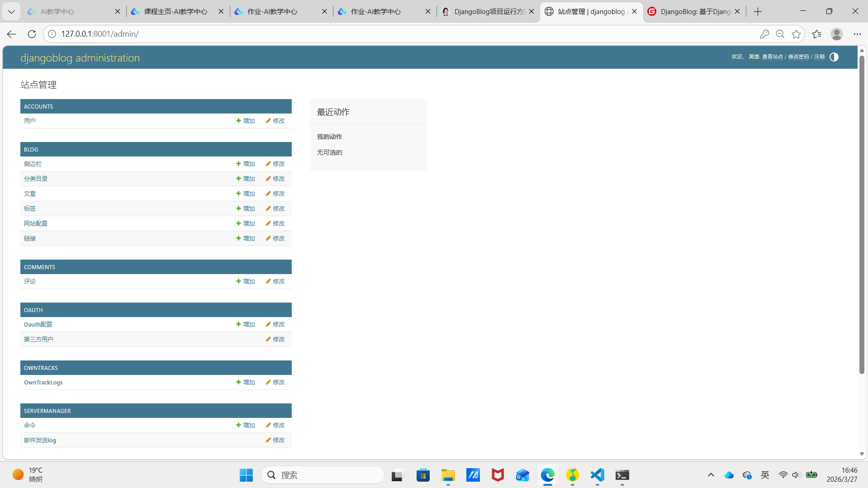This screenshot has height=488, width=868.
Task: Show hidden system tray icons chevron
Action: (x=711, y=475)
